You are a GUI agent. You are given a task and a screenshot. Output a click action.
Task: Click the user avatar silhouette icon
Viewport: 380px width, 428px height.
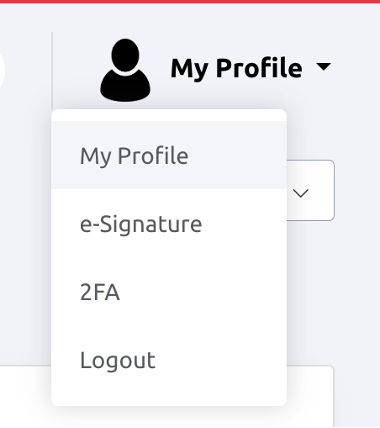coord(125,70)
